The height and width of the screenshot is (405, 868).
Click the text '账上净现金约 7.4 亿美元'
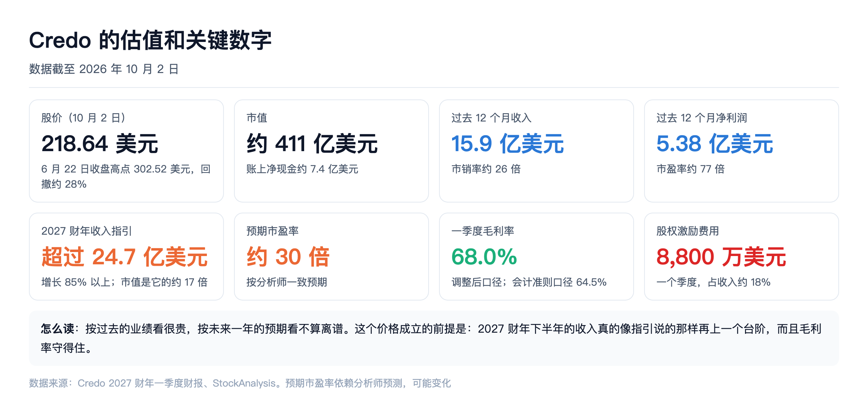tap(302, 169)
